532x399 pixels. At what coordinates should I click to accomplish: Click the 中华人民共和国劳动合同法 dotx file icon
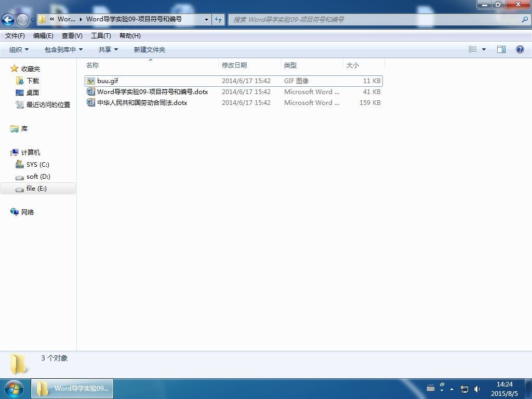pos(90,102)
